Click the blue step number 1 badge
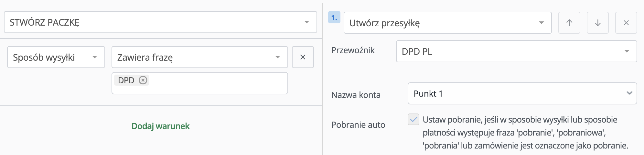The image size is (644, 155). 334,18
